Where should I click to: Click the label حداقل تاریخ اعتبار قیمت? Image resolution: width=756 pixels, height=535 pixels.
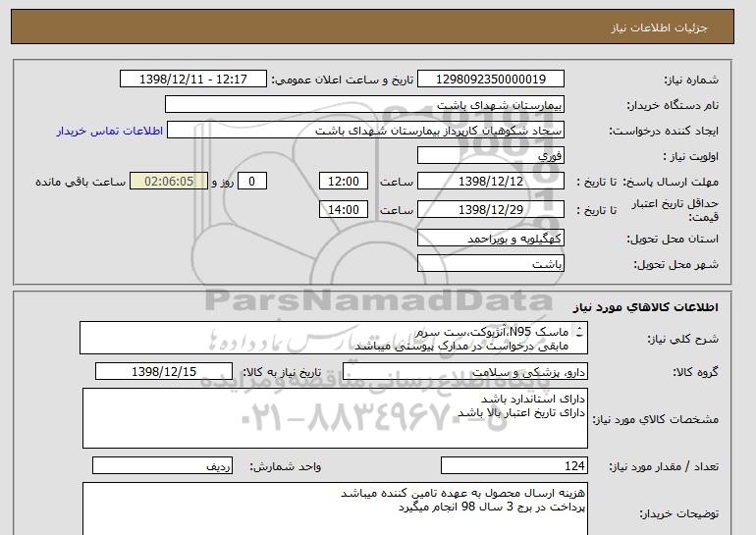(x=675, y=210)
